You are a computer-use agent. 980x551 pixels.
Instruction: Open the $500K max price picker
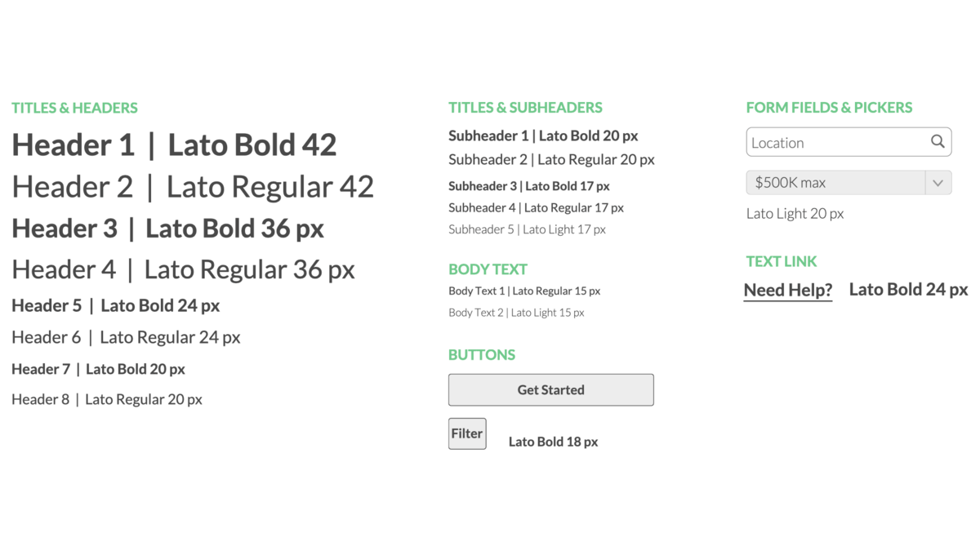pyautogui.click(x=849, y=183)
